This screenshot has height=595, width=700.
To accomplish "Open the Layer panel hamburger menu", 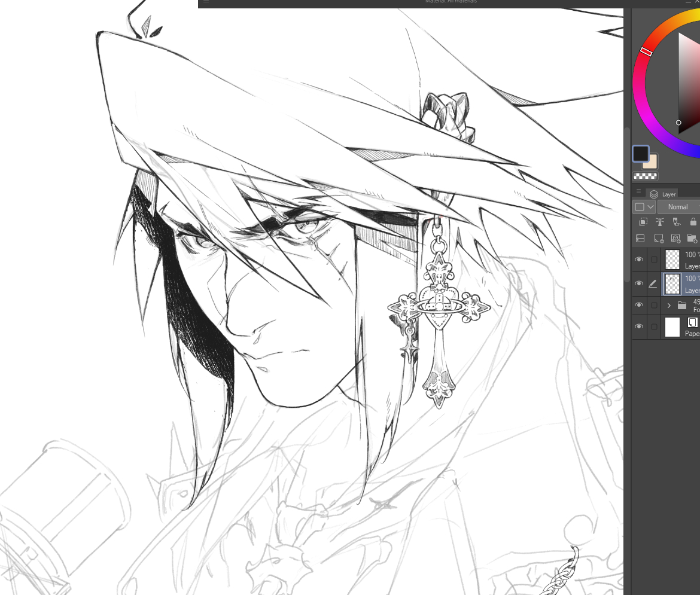I will tap(638, 192).
